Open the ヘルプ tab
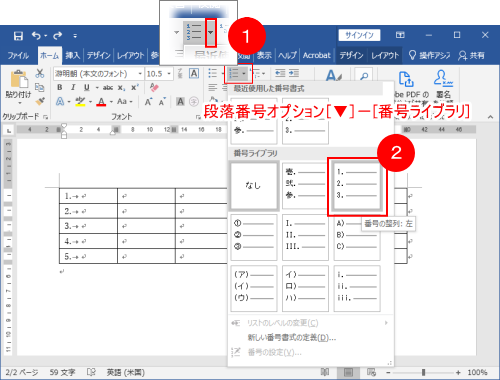The image size is (500, 380). tap(287, 55)
